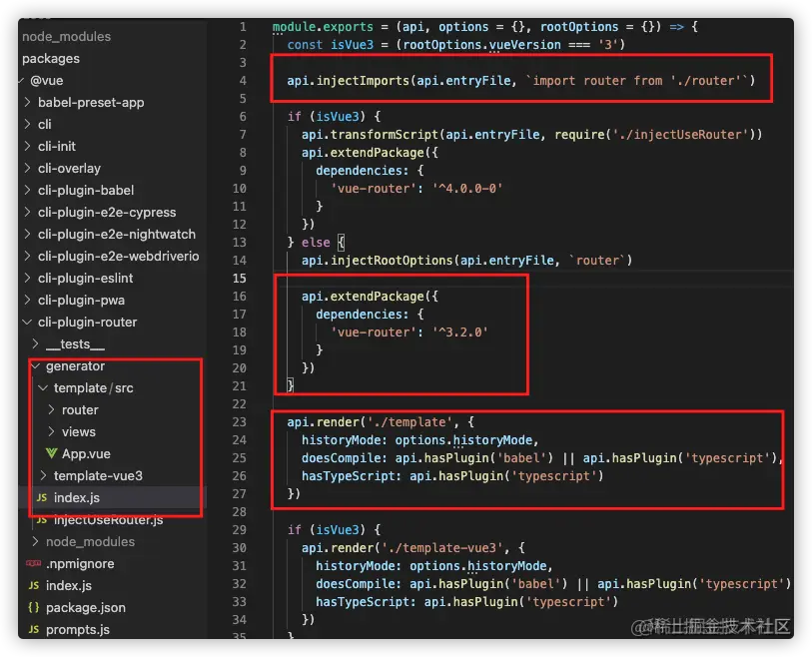Expand the template-vue3 folder chevron
The height and width of the screenshot is (657, 812).
coord(44,476)
